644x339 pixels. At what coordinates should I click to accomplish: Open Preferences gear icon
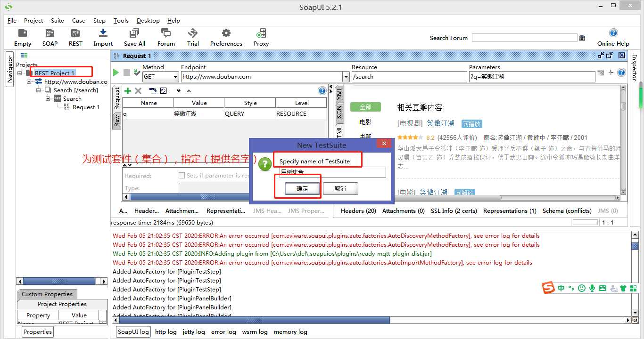(226, 33)
